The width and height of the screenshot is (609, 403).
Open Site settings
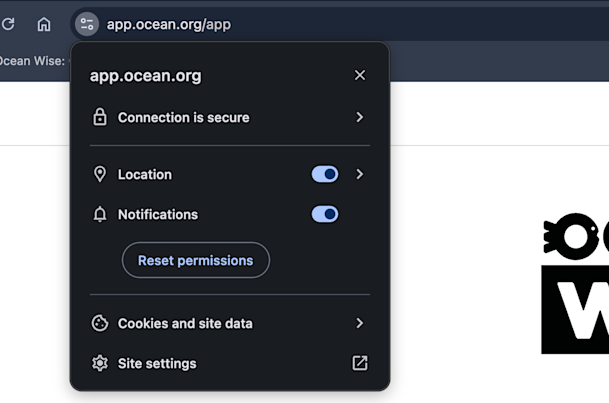(x=230, y=363)
